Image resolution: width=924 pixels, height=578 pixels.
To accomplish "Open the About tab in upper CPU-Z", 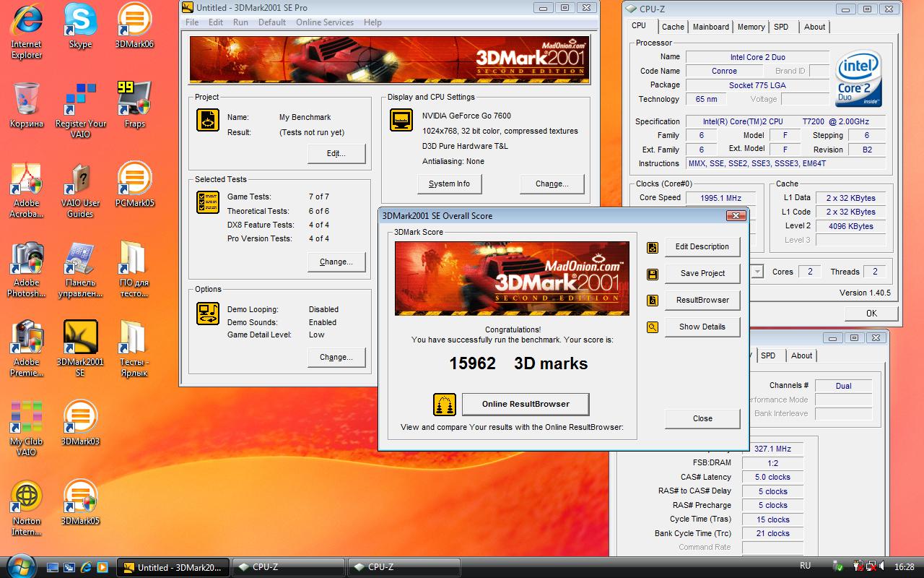I will pos(814,27).
